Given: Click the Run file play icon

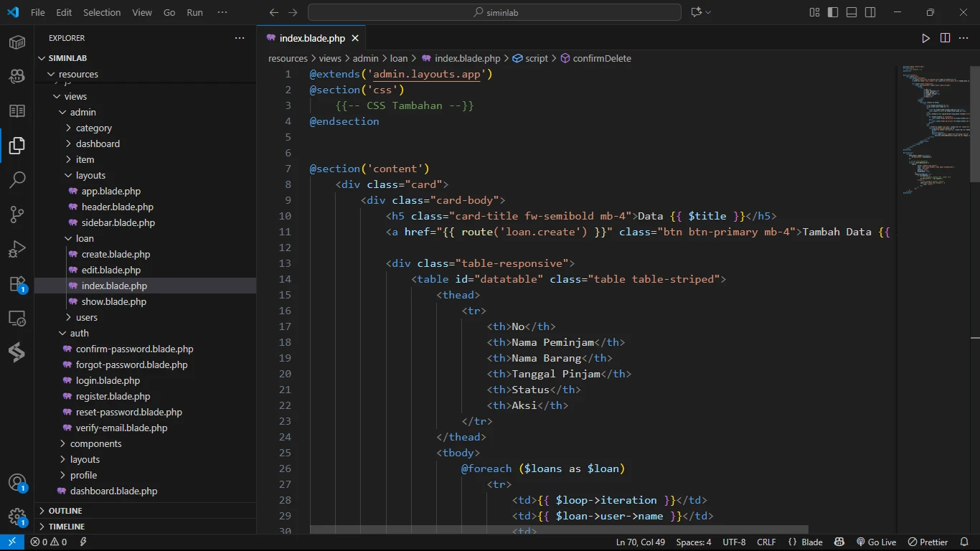Looking at the screenshot, I should click(x=925, y=38).
